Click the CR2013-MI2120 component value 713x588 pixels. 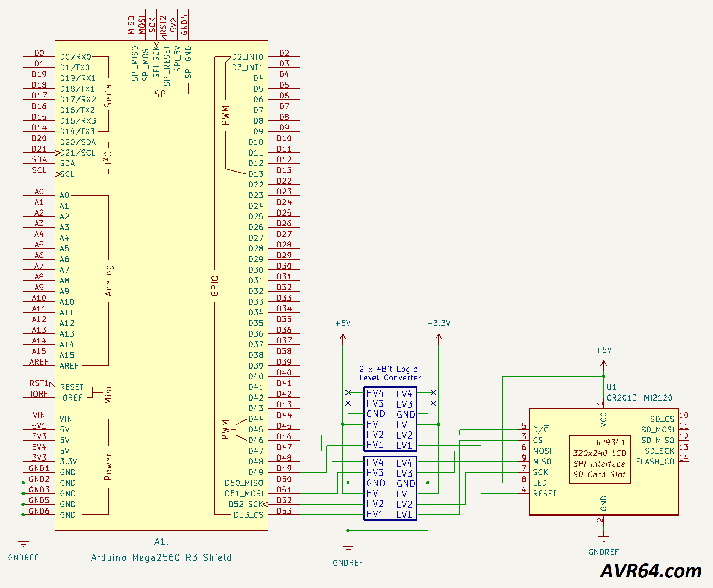(639, 398)
